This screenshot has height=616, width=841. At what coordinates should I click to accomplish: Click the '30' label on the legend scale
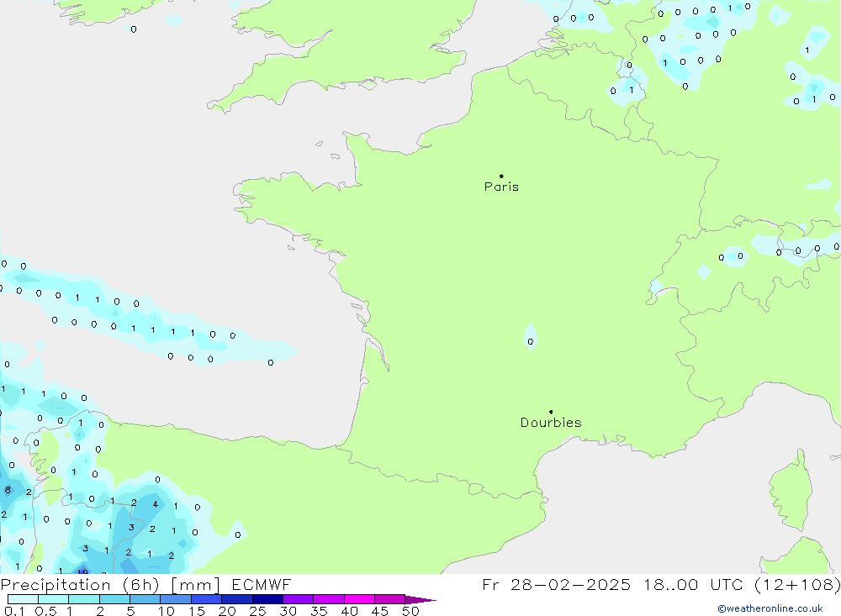click(x=288, y=611)
